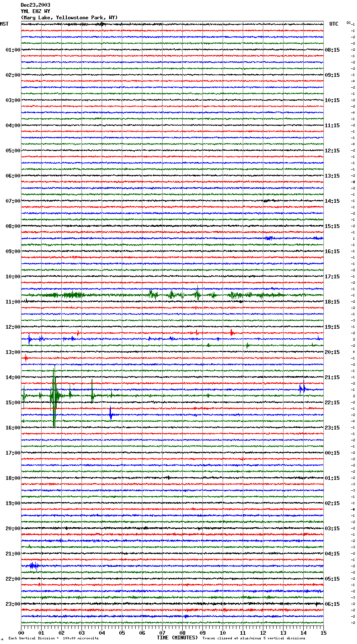Select the 16:00 MST time label
Viewport: 357px width, 644px height.
(13, 428)
